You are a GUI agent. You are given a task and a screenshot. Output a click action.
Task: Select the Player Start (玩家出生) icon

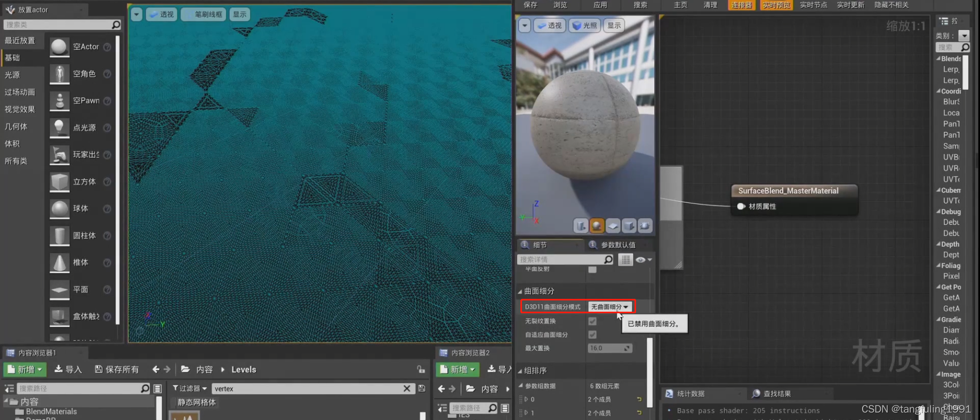point(59,155)
